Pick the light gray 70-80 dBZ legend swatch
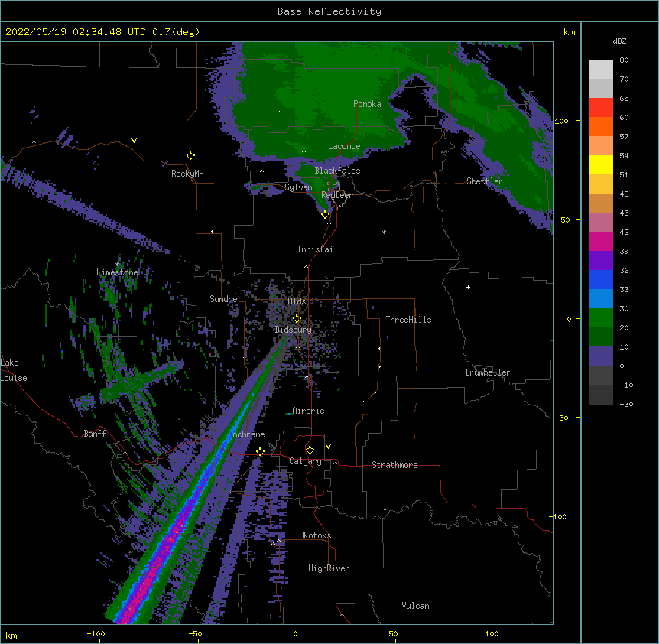This screenshot has width=659, height=644. coord(601,70)
